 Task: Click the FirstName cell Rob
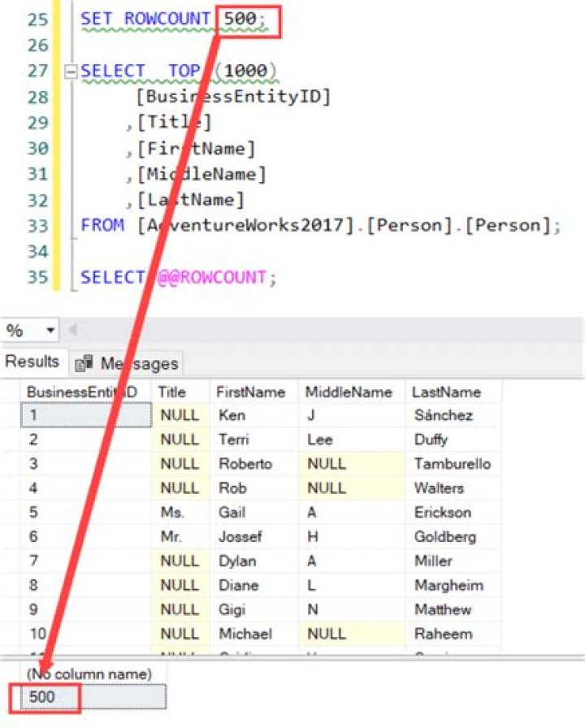tap(254, 488)
